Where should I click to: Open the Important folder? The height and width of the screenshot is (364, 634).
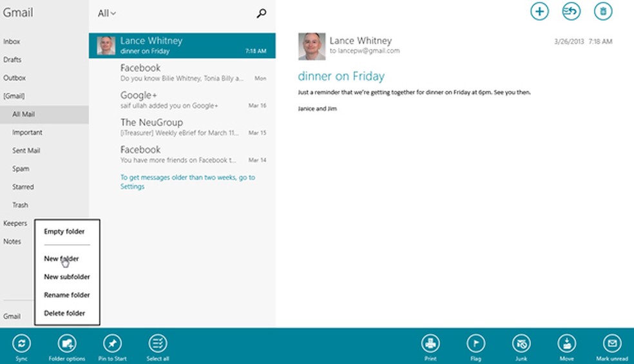27,132
